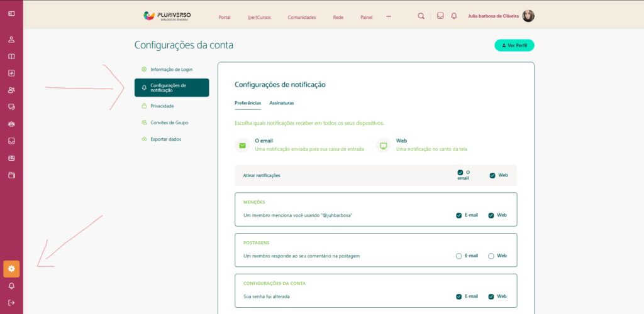Uncheck Web for password changed
Screen dimensions: 644x314
pos(491,297)
